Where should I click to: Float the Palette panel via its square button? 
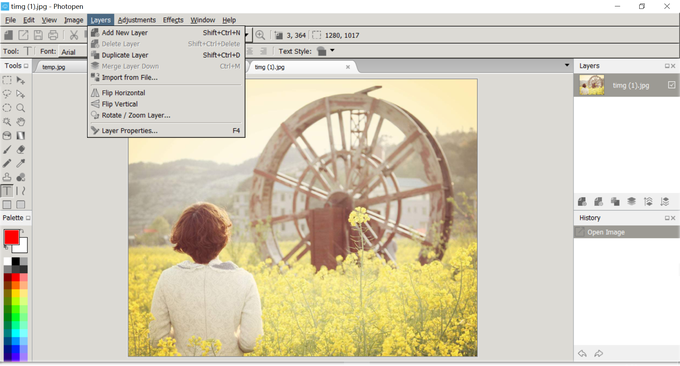[x=28, y=218]
